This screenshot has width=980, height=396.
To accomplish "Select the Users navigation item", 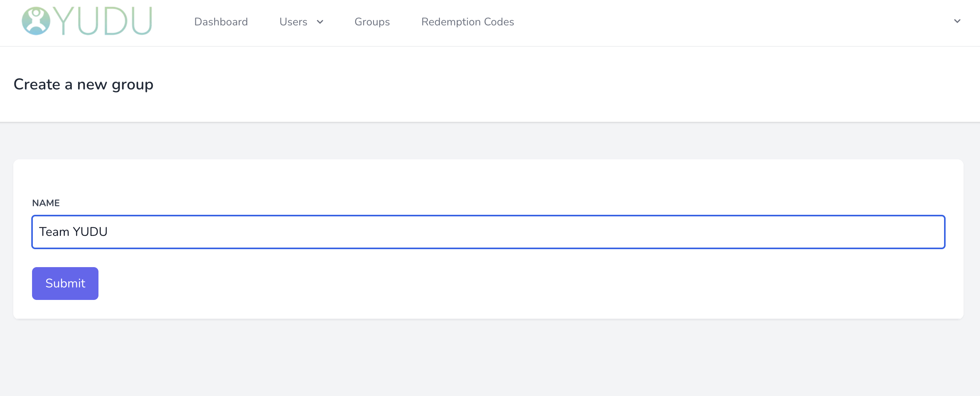I will coord(293,22).
